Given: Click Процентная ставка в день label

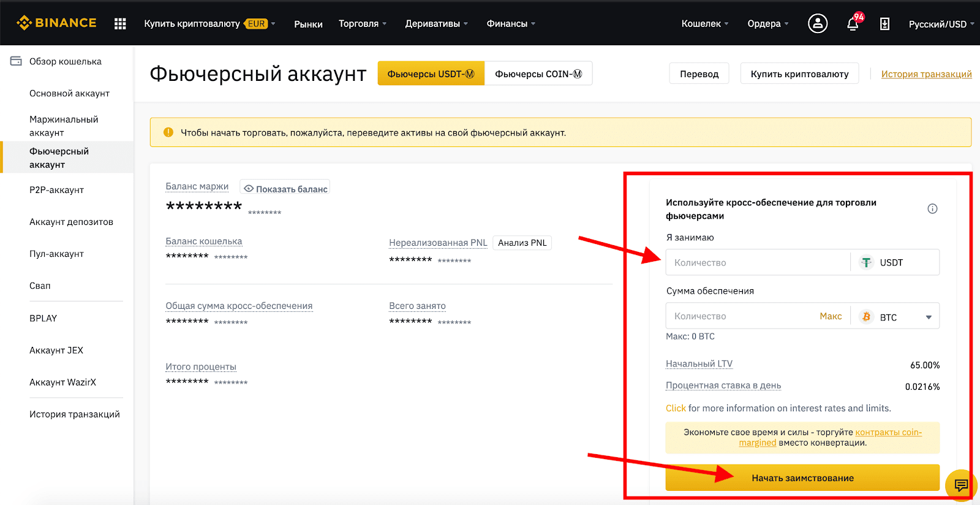Looking at the screenshot, I should click(723, 385).
